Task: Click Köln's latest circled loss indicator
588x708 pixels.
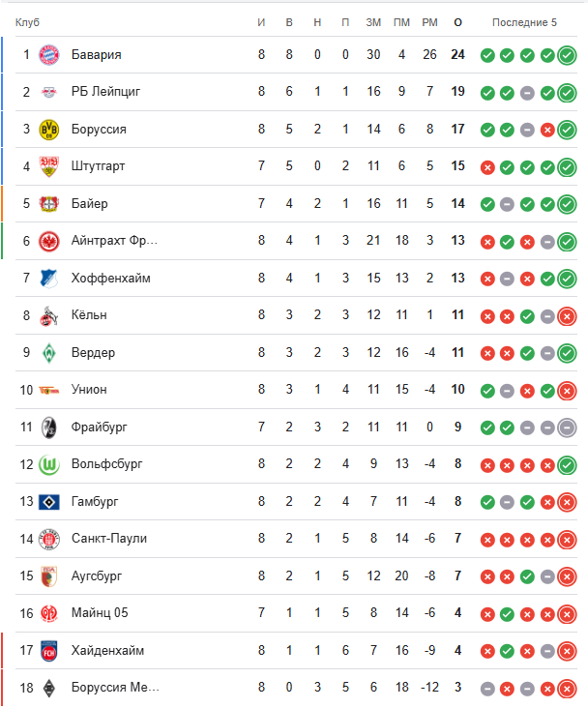Action: click(x=568, y=315)
